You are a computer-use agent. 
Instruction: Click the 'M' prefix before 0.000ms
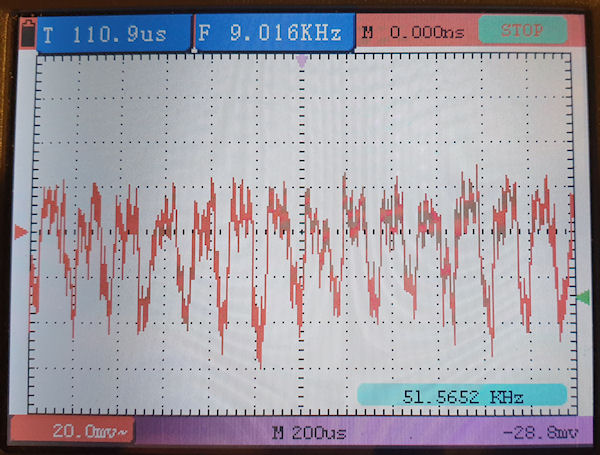(367, 32)
